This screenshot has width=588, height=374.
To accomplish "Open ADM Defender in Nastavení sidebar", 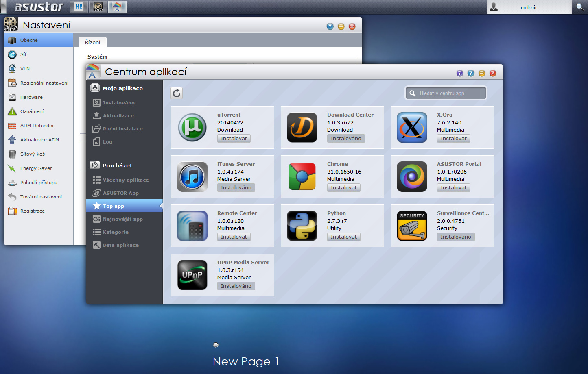I will coord(39,126).
